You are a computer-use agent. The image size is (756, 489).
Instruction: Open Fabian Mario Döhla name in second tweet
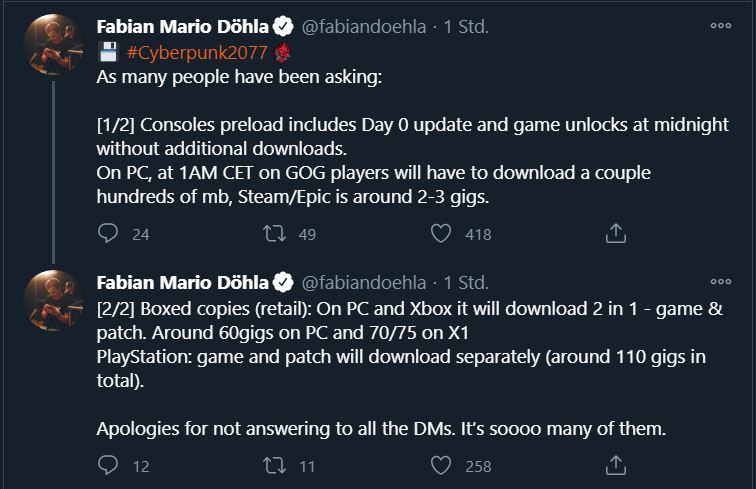(182, 282)
